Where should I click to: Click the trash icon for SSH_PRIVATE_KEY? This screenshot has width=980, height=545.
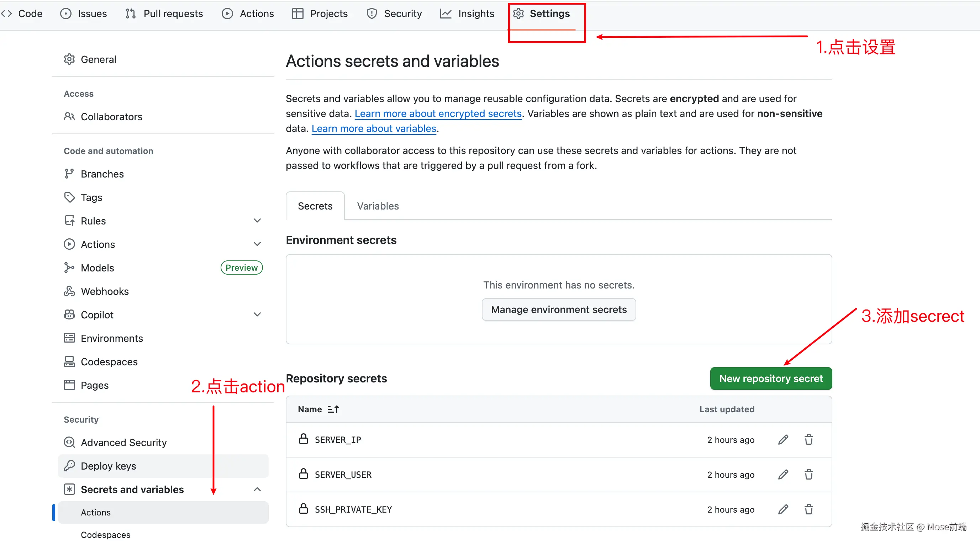[808, 509]
